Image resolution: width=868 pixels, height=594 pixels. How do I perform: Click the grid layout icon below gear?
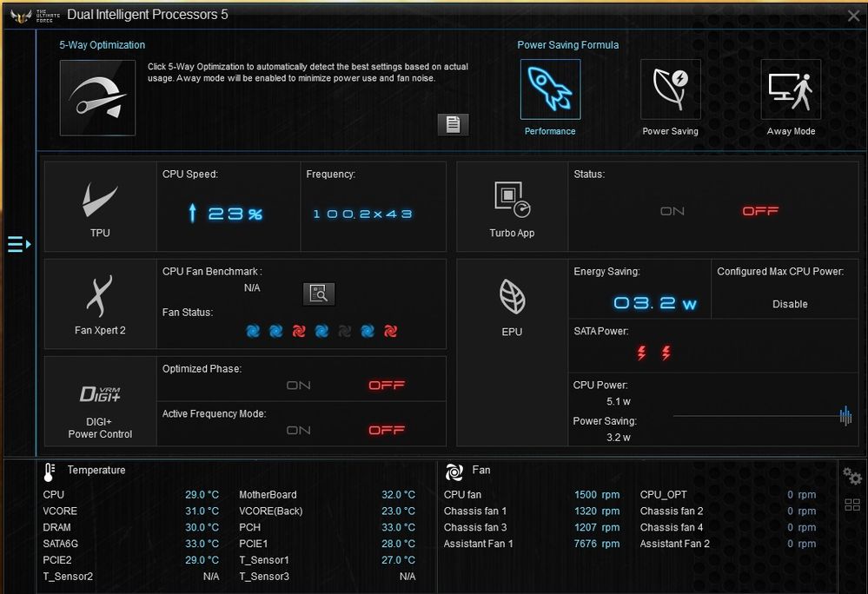pos(852,505)
